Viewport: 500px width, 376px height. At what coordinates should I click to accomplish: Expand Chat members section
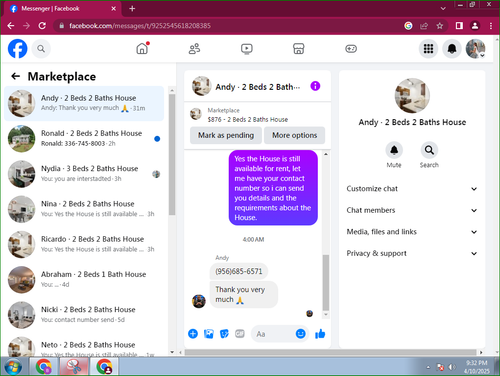click(x=412, y=210)
